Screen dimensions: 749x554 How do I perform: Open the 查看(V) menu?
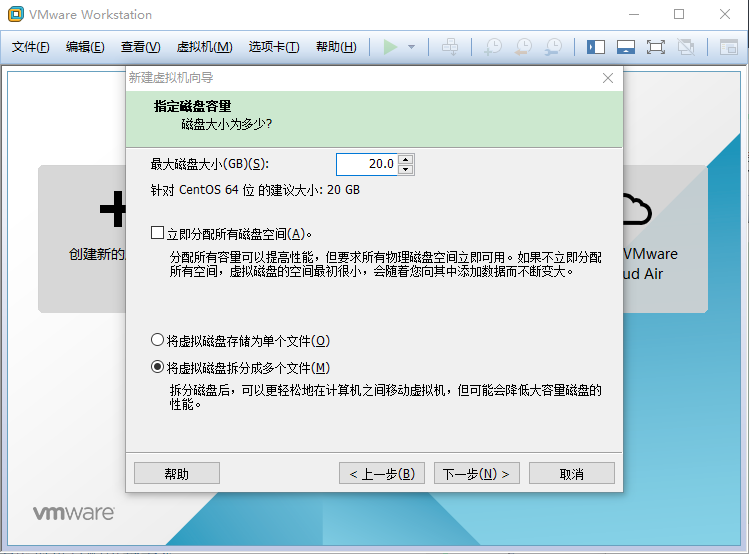pyautogui.click(x=140, y=47)
